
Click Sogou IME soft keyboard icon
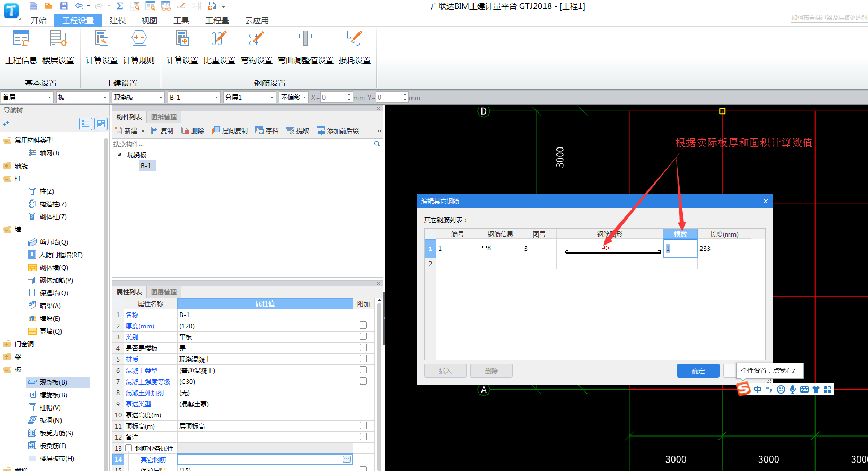click(804, 389)
